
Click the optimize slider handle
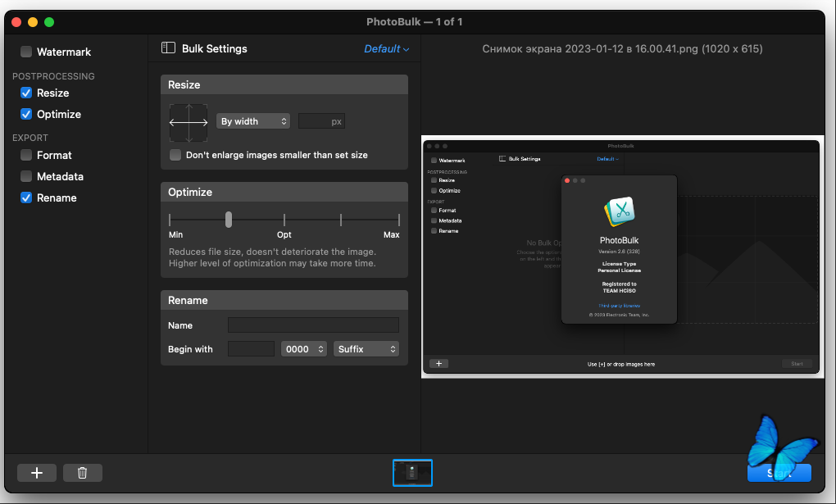pyautogui.click(x=229, y=219)
